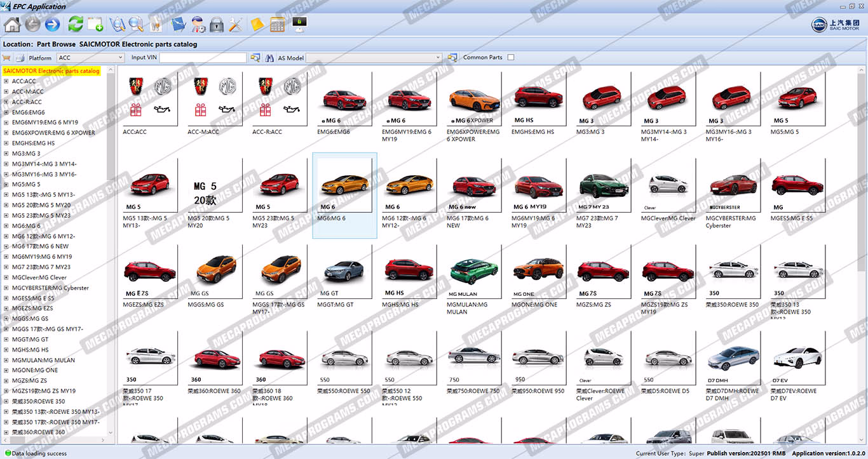
Task: Select MGCYBERSTER:MG Cyberster in the tree
Action: click(50, 288)
